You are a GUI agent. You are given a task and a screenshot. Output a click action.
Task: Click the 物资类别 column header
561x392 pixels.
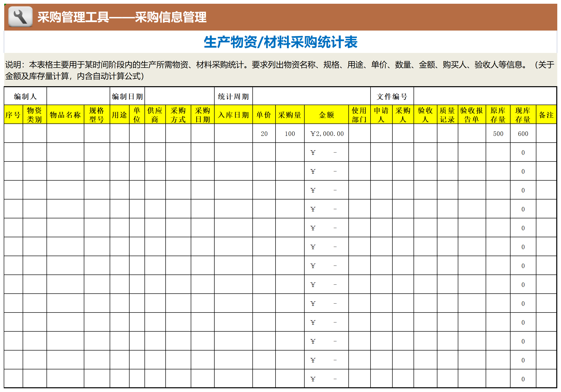click(x=35, y=115)
